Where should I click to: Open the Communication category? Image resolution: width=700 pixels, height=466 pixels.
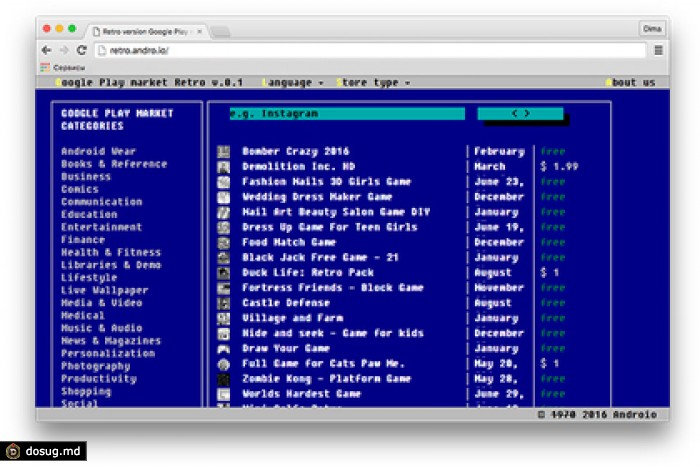point(101,202)
